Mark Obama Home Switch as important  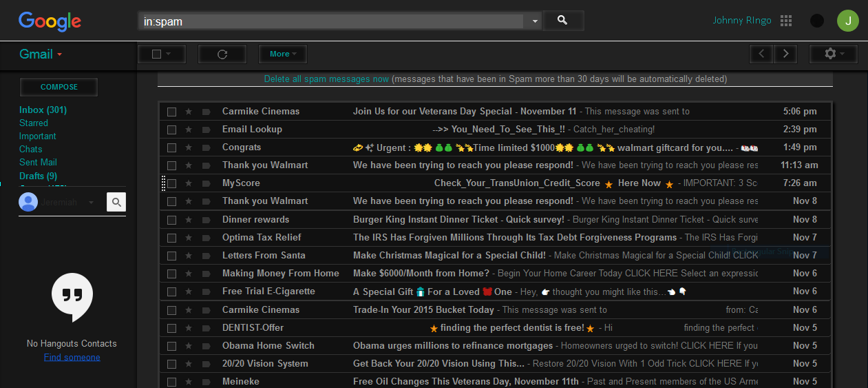(x=206, y=345)
